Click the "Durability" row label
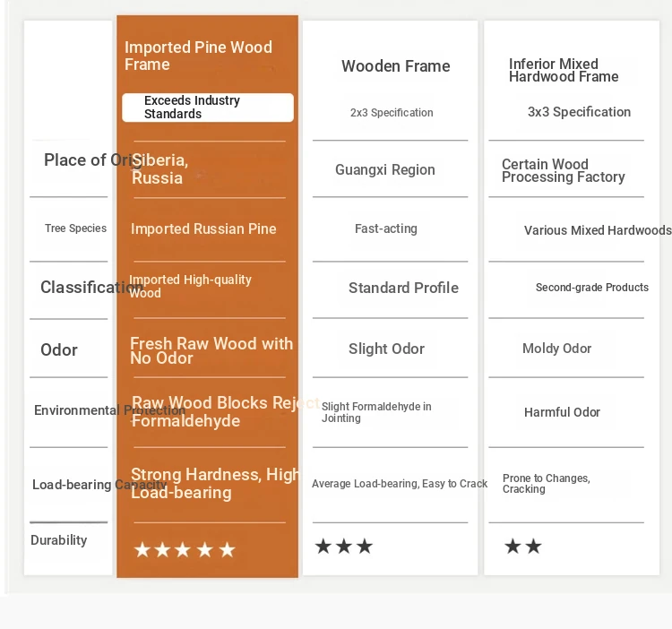The image size is (672, 629). pyautogui.click(x=59, y=540)
